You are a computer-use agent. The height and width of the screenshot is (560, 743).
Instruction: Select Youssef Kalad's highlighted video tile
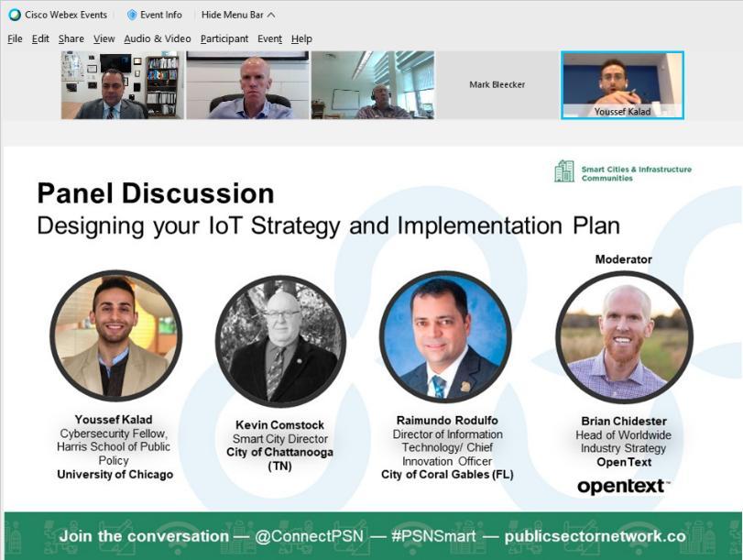pyautogui.click(x=623, y=85)
